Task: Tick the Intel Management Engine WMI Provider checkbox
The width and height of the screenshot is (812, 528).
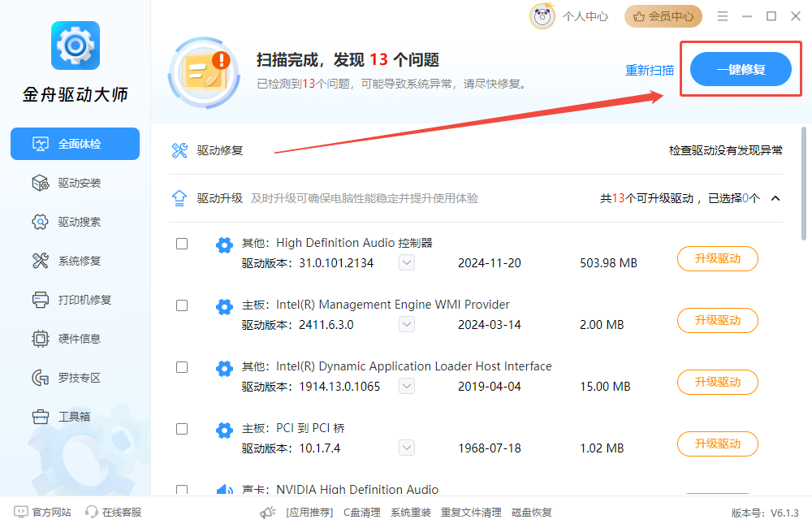Action: [182, 305]
